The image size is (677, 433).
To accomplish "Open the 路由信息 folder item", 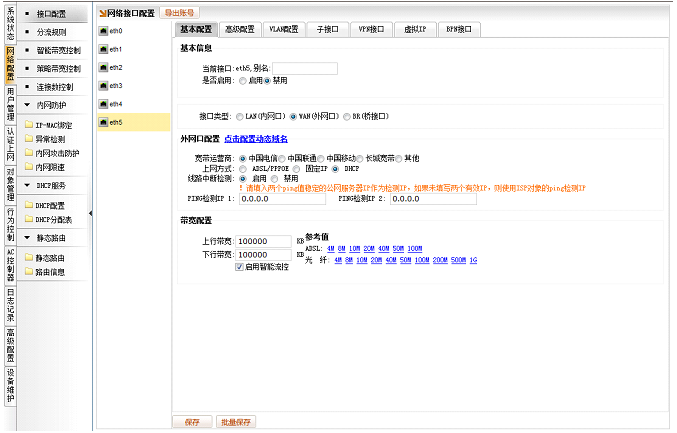I will 28,271.
